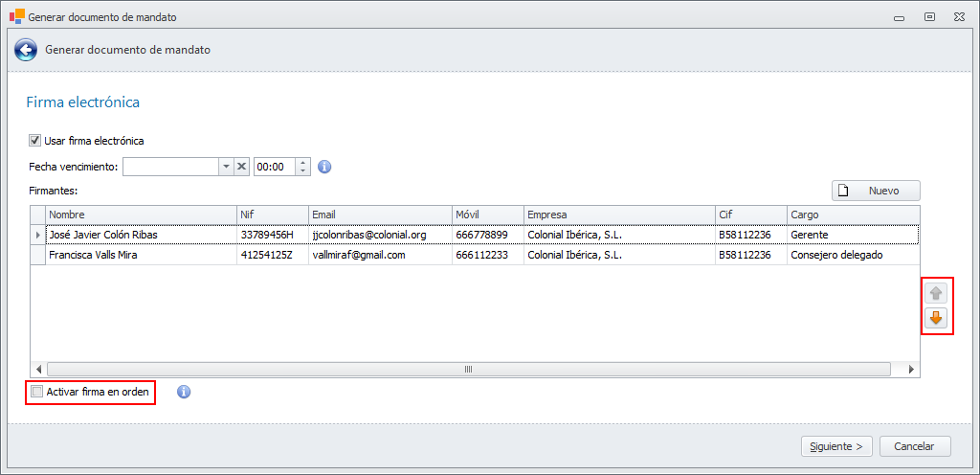Open the Fecha vencimiento date dropdown
Screen dimensions: 980x475
pyautogui.click(x=226, y=167)
